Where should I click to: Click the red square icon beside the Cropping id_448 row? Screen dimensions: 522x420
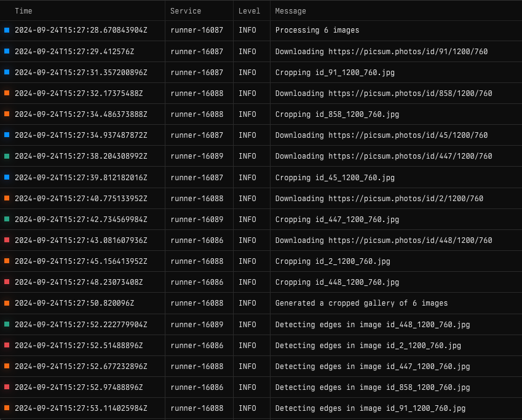click(x=7, y=282)
